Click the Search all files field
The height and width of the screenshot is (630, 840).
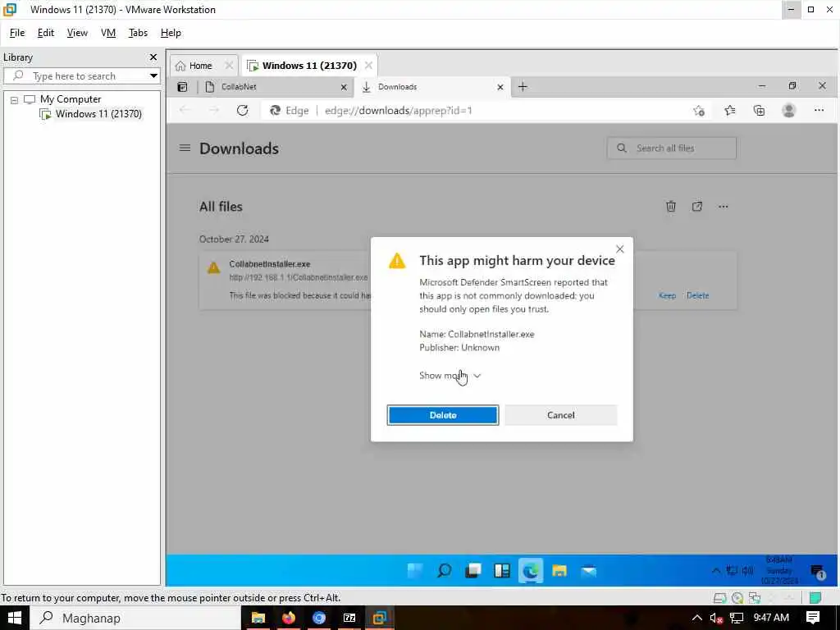(671, 148)
